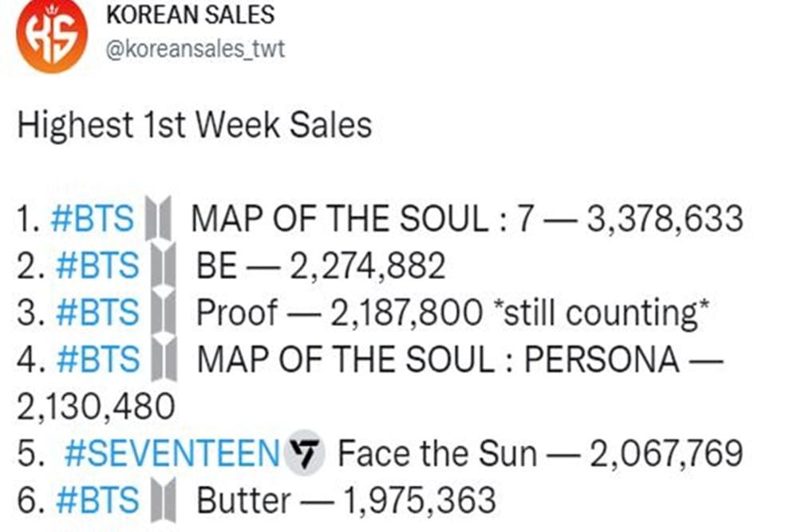Click the Highest 1st Week Sales heading text
The width and height of the screenshot is (798, 532).
click(194, 125)
